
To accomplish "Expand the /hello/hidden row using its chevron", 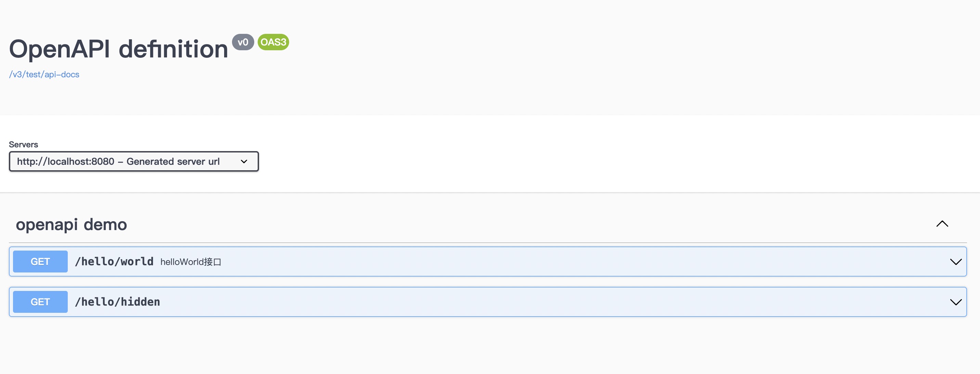I will point(956,302).
